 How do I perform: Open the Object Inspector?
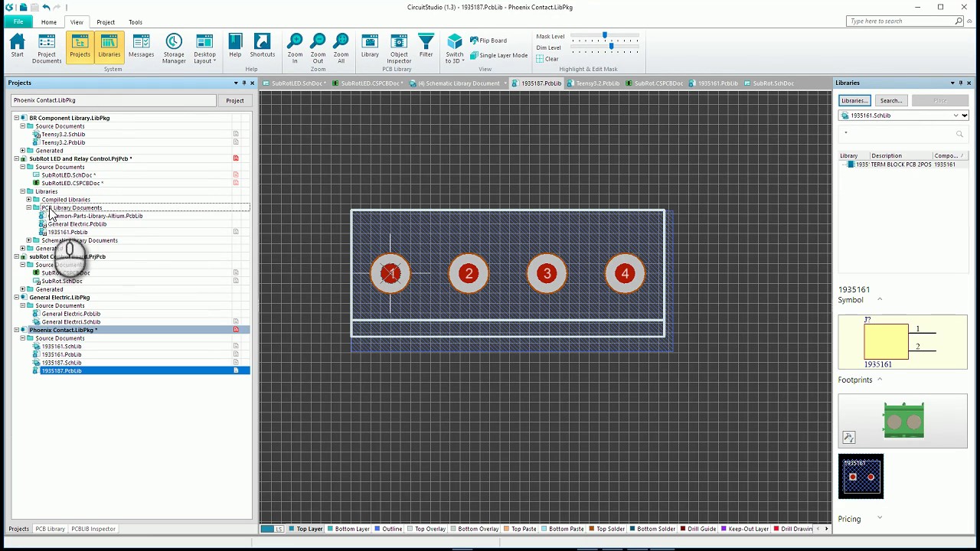(399, 47)
